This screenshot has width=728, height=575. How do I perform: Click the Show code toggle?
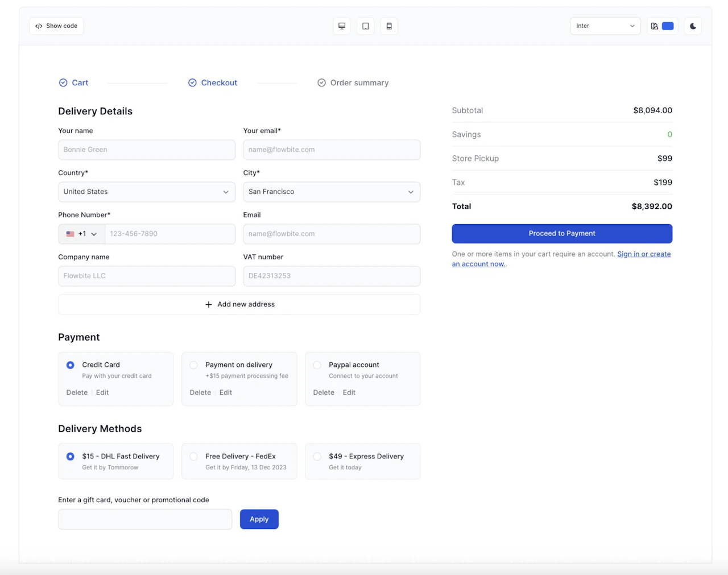(56, 26)
